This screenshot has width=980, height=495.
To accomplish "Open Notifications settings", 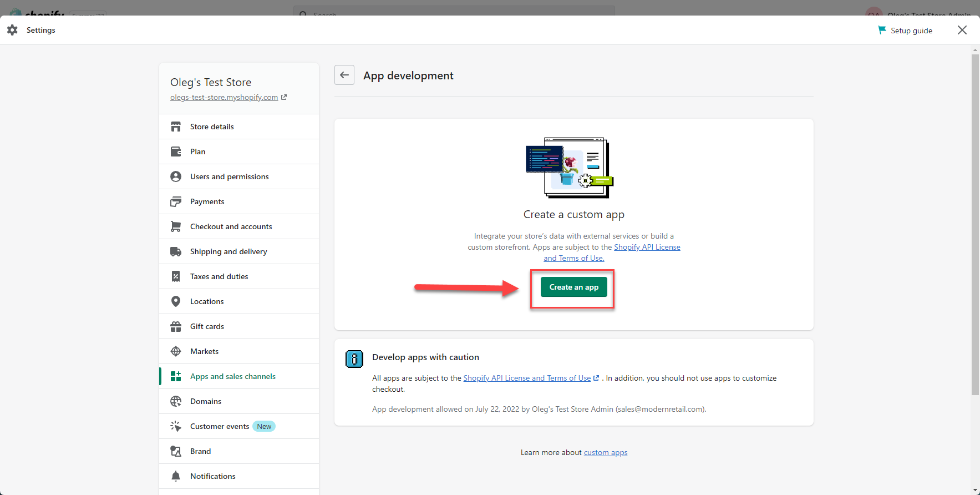I will pyautogui.click(x=239, y=476).
